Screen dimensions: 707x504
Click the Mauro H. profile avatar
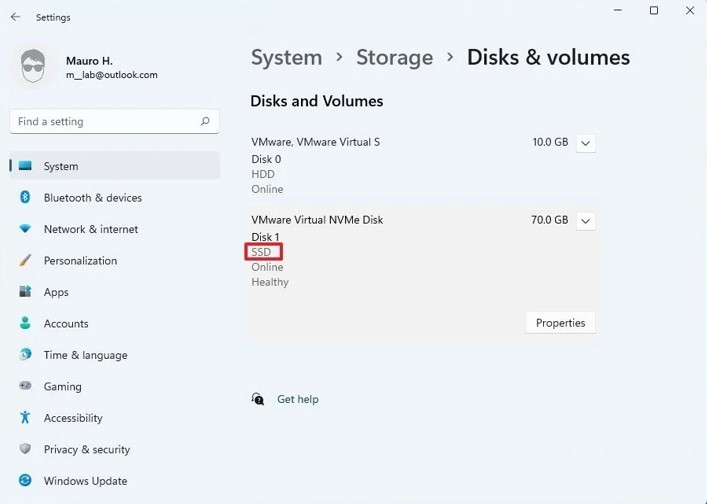tap(33, 67)
